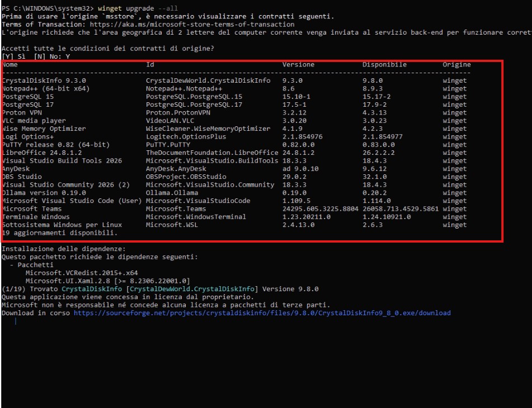532x408 pixels.
Task: Click the "Origine" column header
Action: [456, 65]
